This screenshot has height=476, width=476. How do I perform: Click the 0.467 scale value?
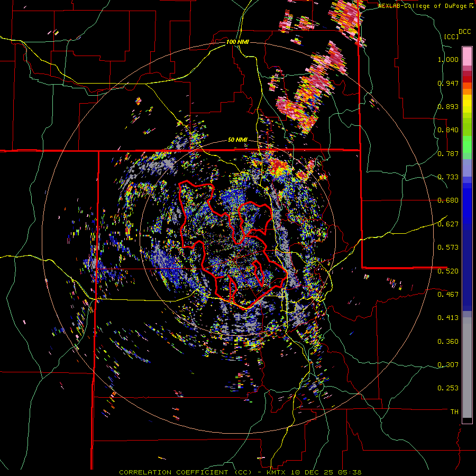tap(448, 294)
